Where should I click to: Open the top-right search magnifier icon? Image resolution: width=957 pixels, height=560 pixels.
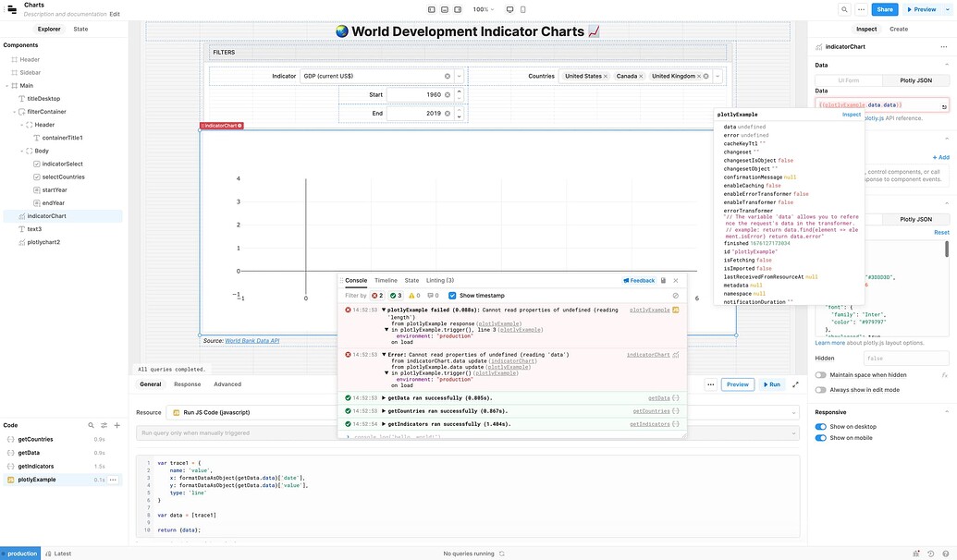843,8
